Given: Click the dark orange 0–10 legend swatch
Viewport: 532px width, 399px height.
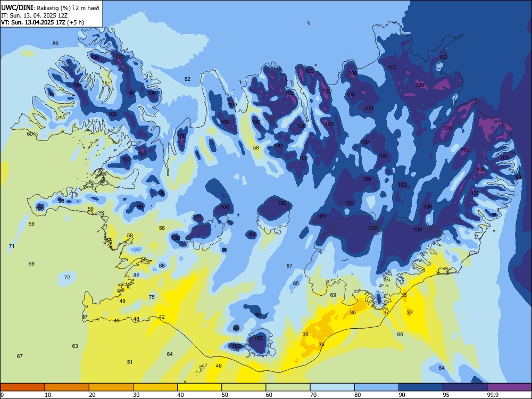Looking at the screenshot, I should tap(22, 387).
